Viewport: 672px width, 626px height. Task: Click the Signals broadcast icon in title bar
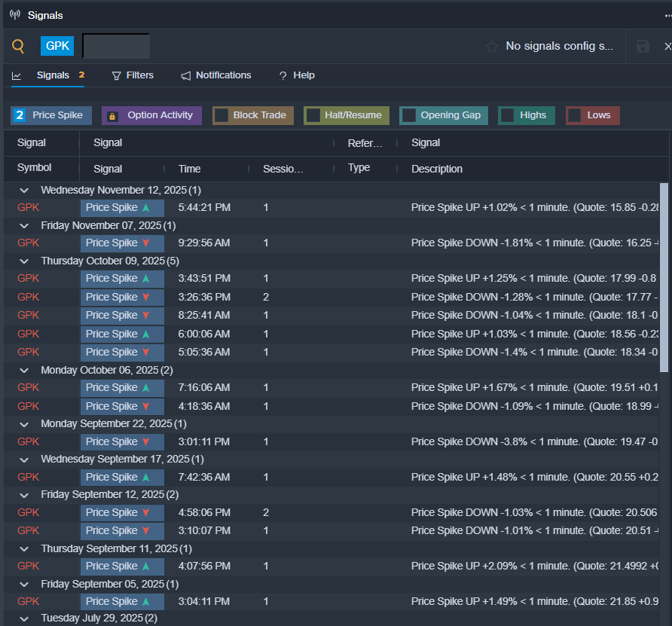tap(15, 15)
